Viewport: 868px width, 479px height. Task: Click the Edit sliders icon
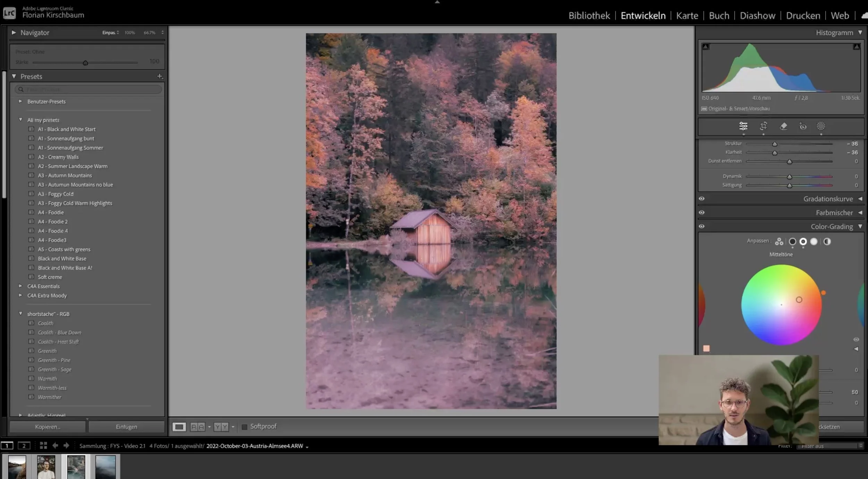pyautogui.click(x=743, y=126)
